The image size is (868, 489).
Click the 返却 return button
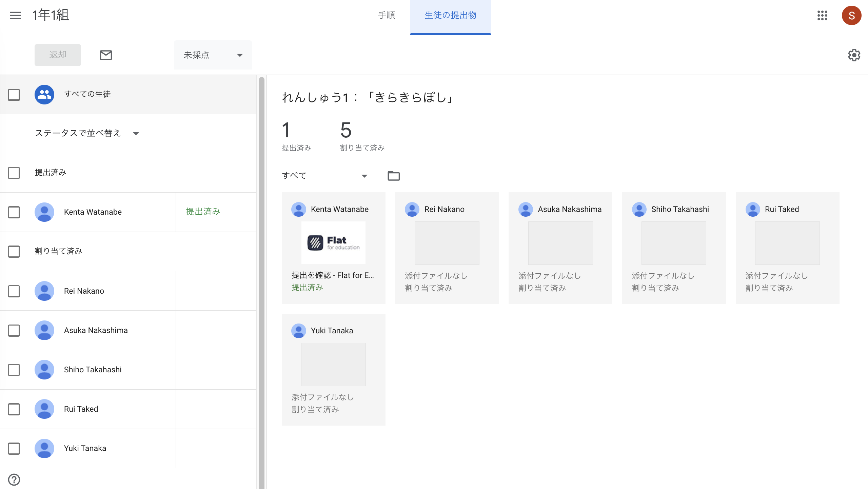(x=57, y=55)
